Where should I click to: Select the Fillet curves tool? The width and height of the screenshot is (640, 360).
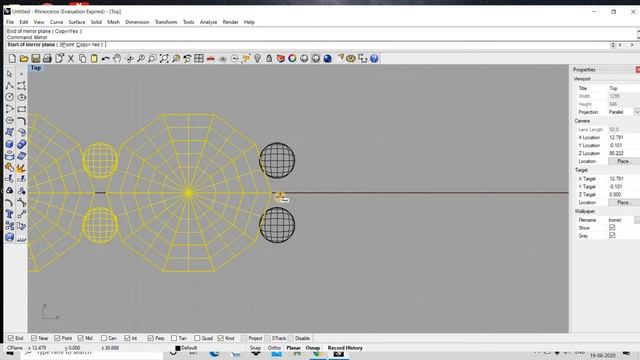tap(21, 121)
